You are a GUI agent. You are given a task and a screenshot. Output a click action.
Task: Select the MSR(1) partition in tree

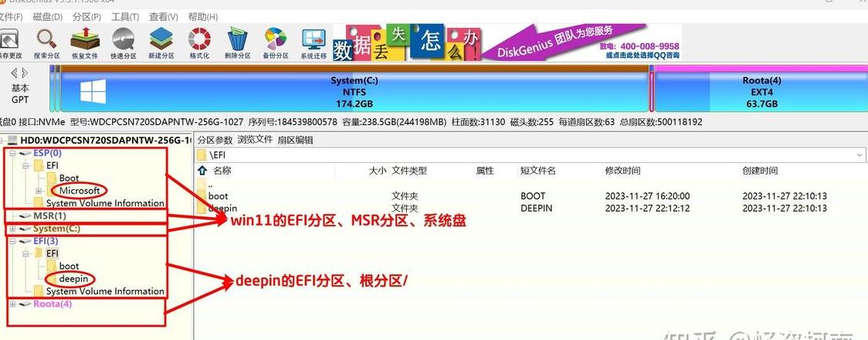point(49,216)
